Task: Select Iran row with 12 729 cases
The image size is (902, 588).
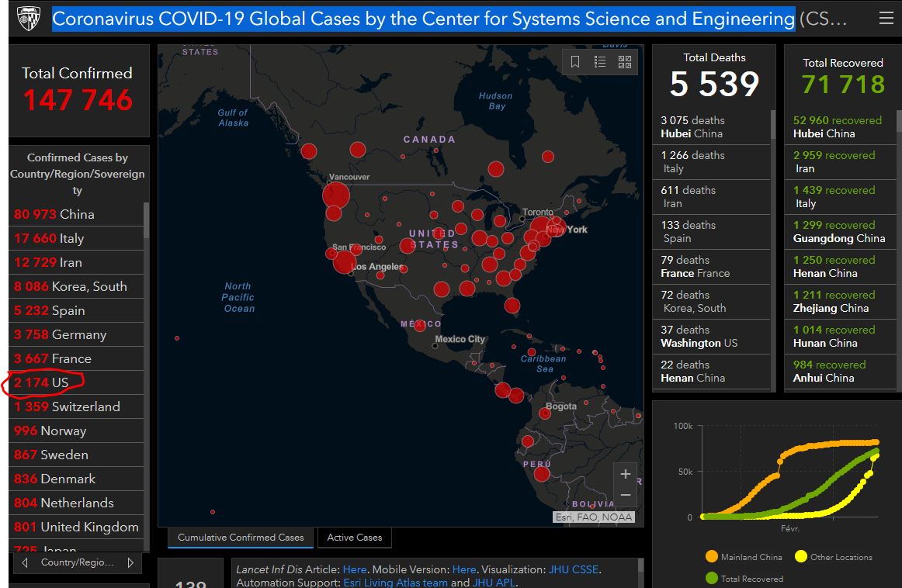Action: [x=76, y=262]
